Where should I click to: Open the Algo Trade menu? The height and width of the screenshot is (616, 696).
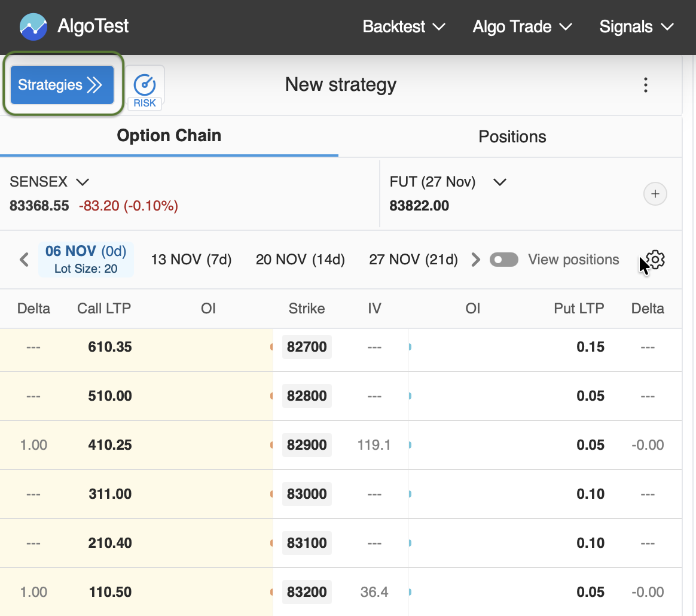(522, 27)
